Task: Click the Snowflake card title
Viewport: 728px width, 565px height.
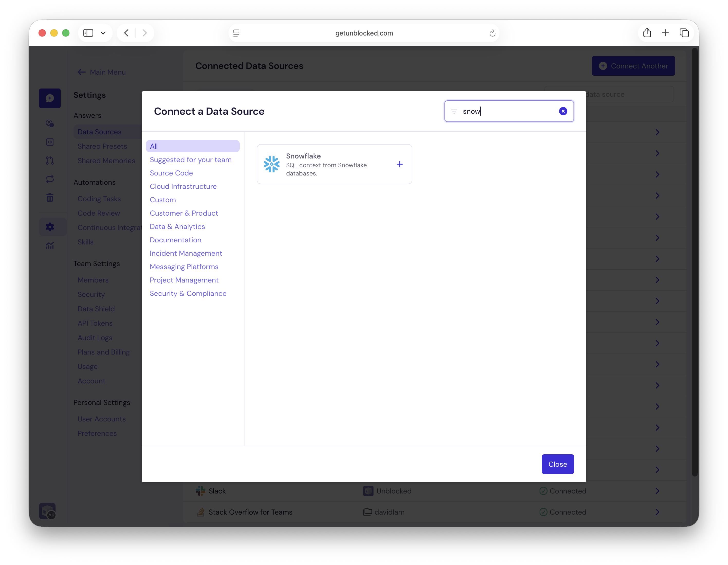Action: pos(303,156)
